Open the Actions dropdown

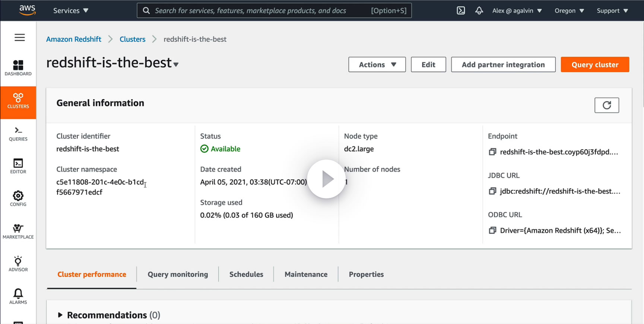click(377, 65)
